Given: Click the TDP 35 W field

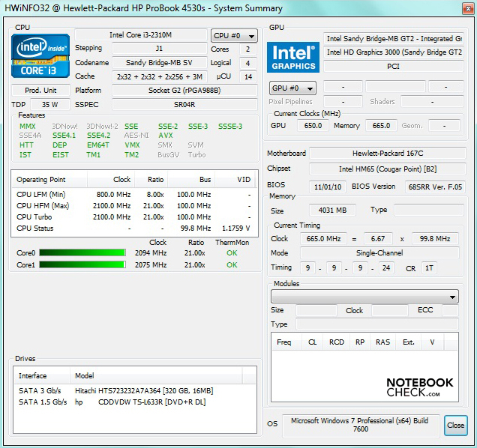Looking at the screenshot, I should (x=50, y=104).
